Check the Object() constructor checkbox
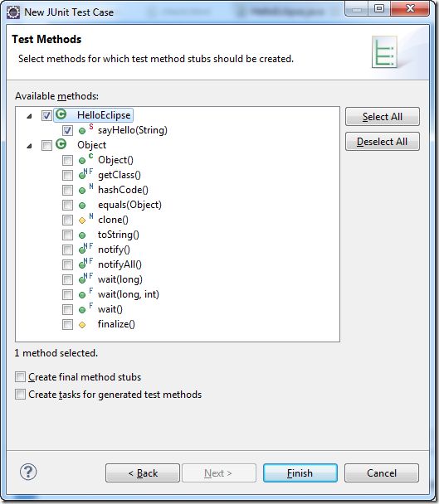 pyautogui.click(x=67, y=160)
